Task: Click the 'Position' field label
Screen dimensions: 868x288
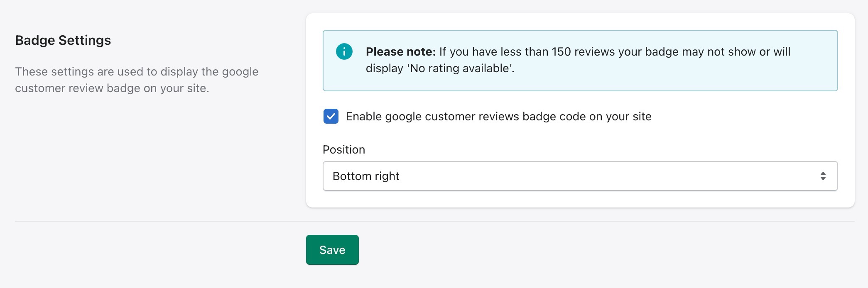Action: tap(344, 149)
